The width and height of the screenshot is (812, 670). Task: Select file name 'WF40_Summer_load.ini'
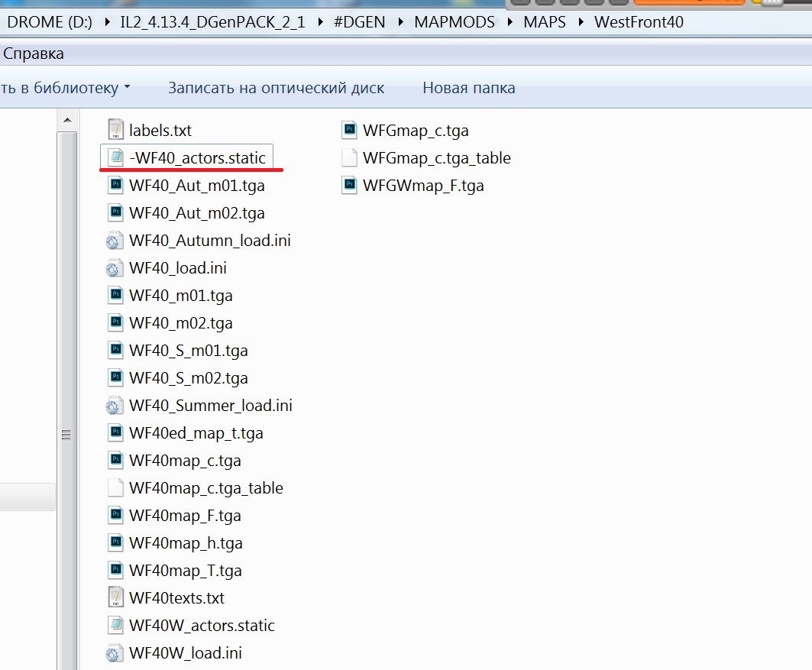click(211, 406)
